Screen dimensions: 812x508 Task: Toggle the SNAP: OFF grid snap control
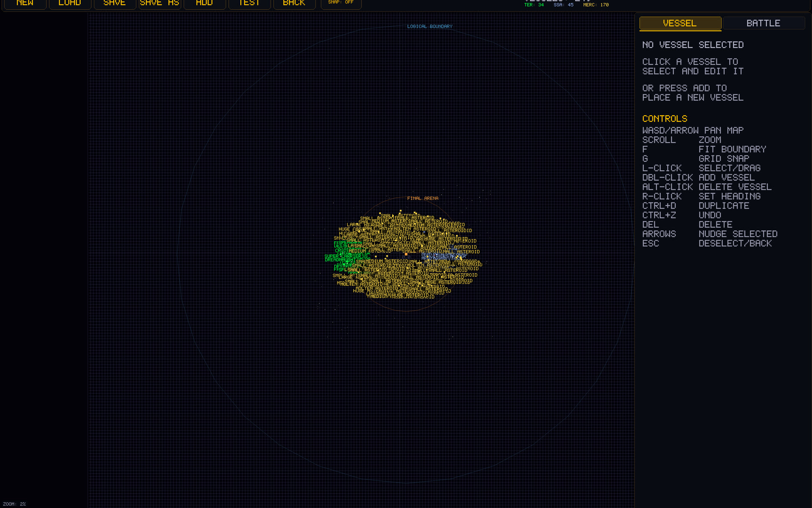pos(341,3)
